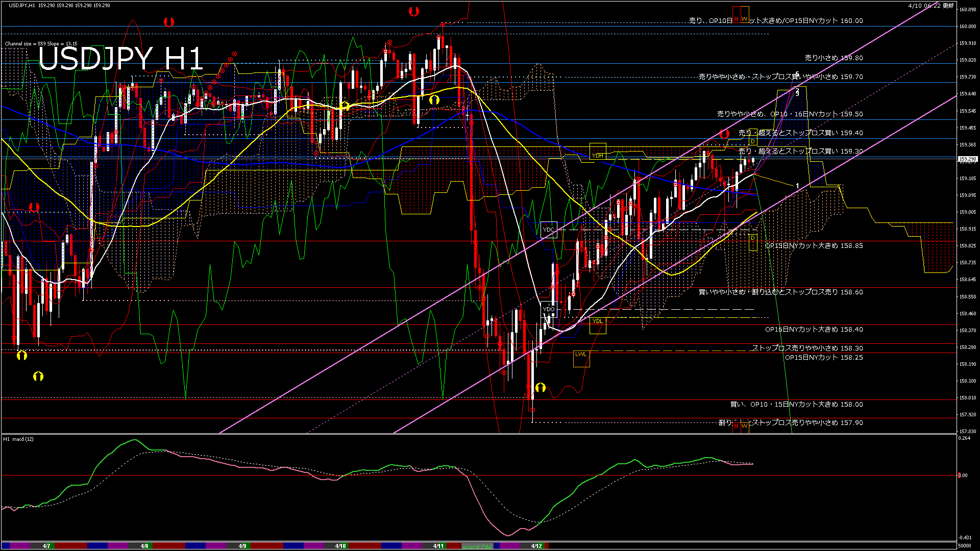Viewport: 980px width, 551px height.
Task: Click the 4/10 date label on timeline
Action: [340, 546]
